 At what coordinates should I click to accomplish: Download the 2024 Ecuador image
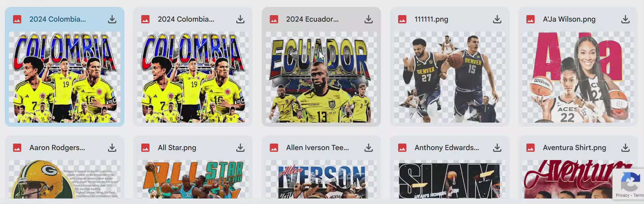click(369, 19)
